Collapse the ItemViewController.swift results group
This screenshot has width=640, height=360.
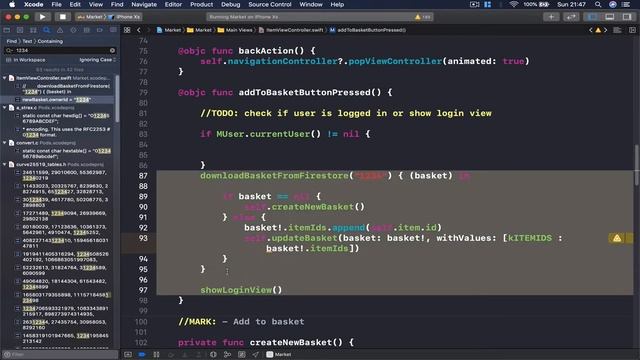click(5, 78)
